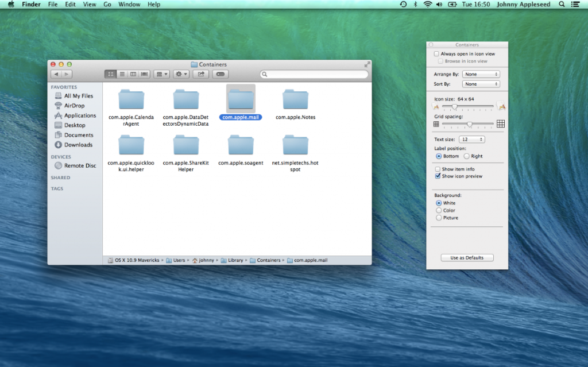
Task: Open the Arrange By dropdown
Action: [x=481, y=74]
